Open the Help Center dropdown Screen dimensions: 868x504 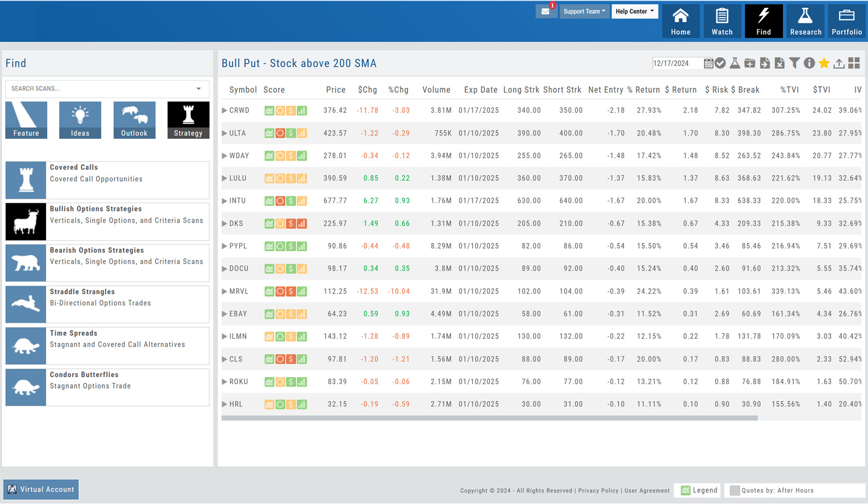pos(635,11)
